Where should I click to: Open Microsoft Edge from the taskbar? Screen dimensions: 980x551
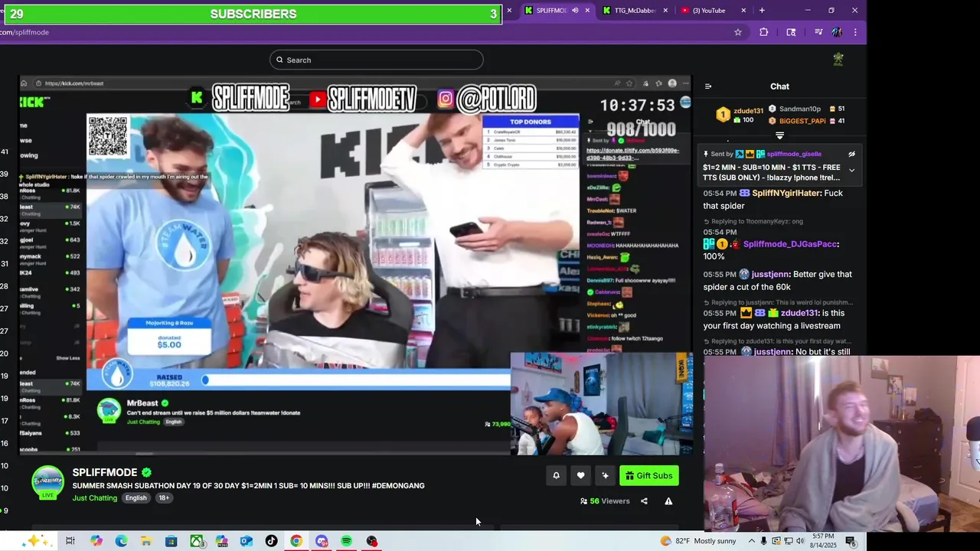tap(121, 541)
